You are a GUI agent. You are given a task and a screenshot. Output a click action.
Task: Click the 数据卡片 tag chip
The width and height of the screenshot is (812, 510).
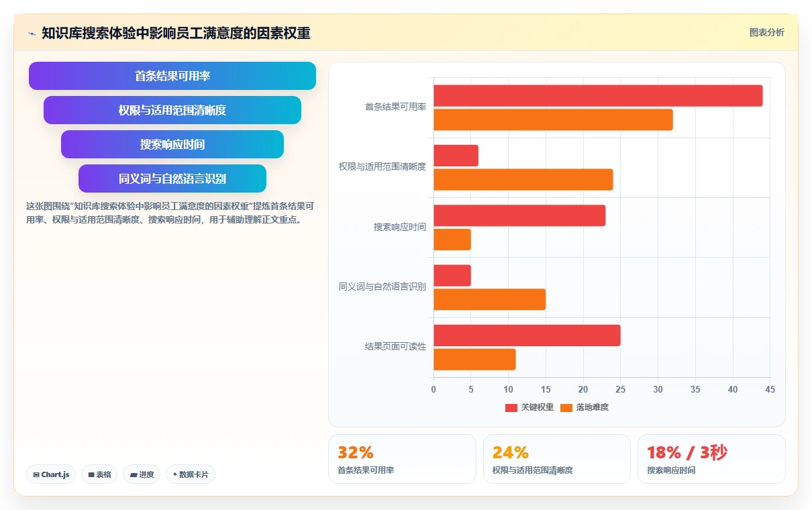pos(191,474)
